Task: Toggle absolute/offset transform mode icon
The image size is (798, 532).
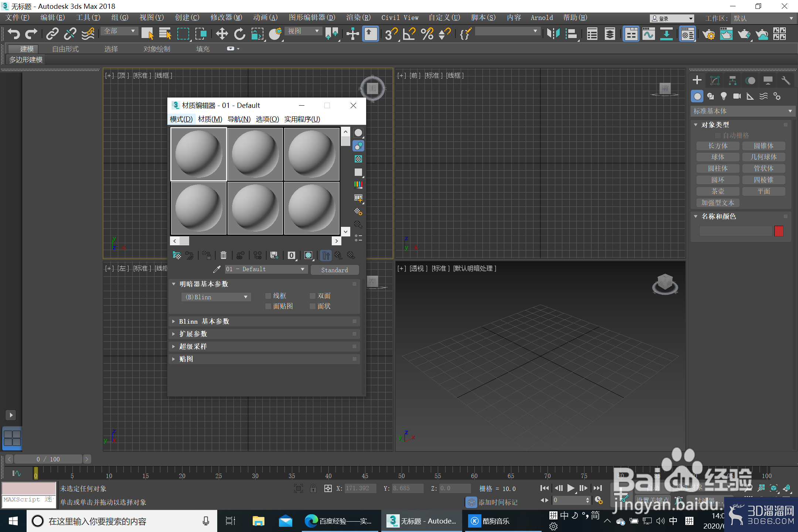Action: (x=328, y=488)
